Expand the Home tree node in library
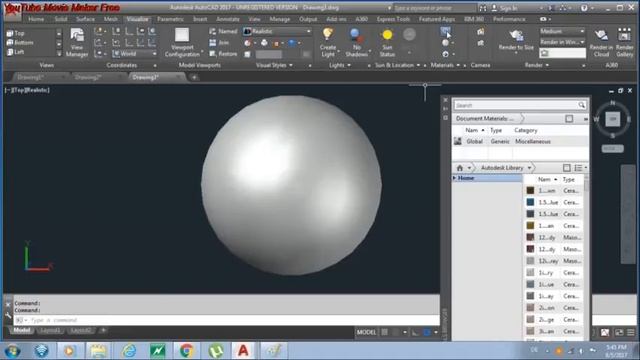The height and width of the screenshot is (360, 640). tap(454, 178)
